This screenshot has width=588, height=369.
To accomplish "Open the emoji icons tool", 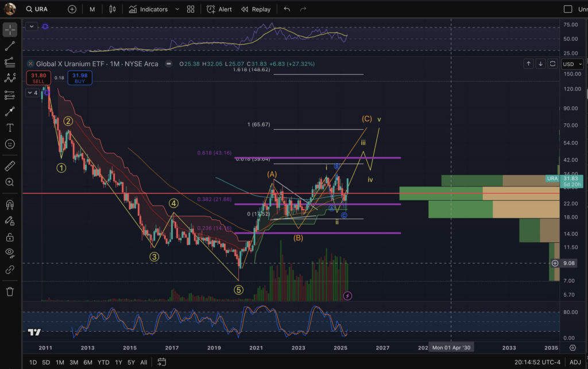I will tap(10, 144).
